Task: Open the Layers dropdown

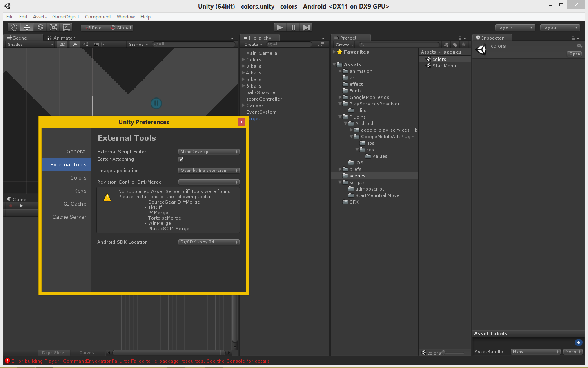Action: tap(515, 27)
